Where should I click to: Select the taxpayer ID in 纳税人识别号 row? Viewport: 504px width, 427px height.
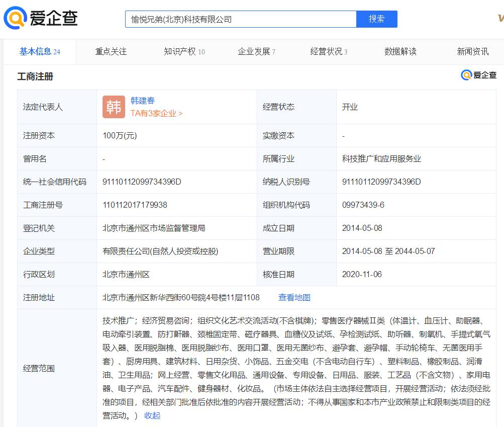coord(381,182)
